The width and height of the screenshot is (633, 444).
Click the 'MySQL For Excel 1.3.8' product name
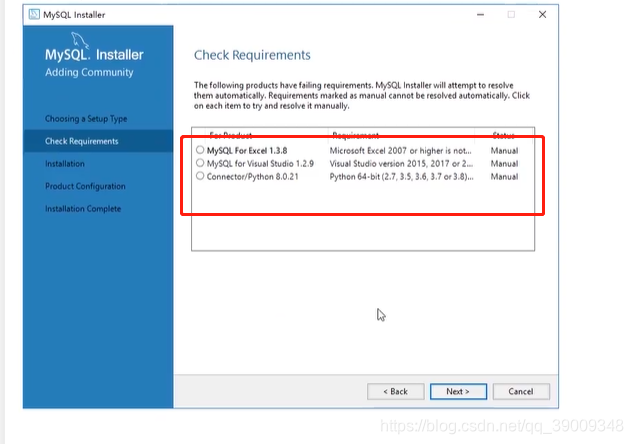pyautogui.click(x=247, y=151)
